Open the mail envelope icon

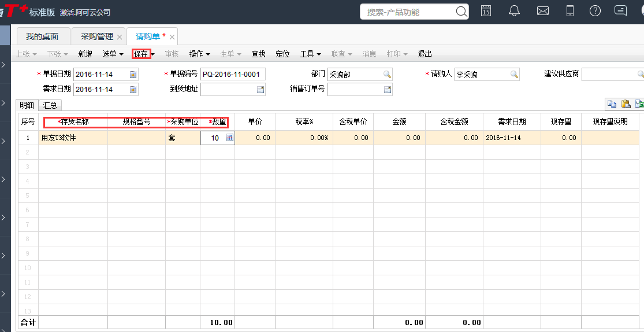542,12
